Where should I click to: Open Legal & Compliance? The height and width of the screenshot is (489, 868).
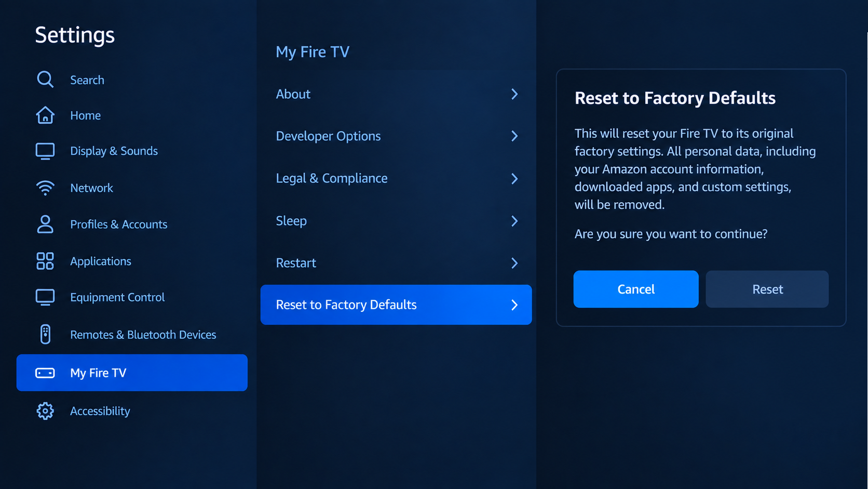(x=396, y=179)
